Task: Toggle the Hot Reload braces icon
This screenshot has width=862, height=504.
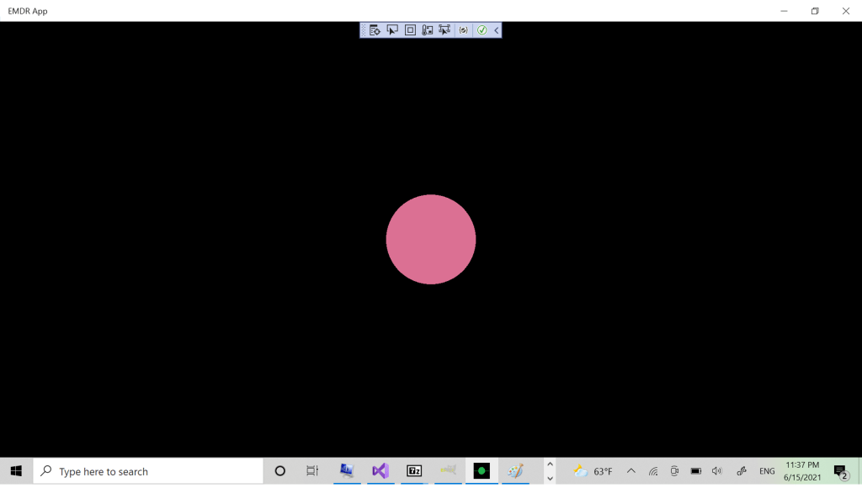Action: (x=463, y=30)
